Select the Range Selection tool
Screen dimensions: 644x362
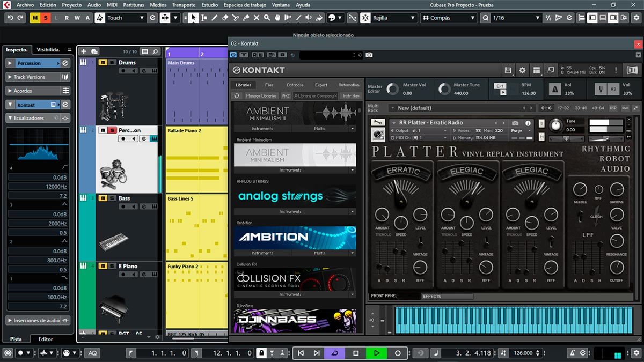pos(204,18)
